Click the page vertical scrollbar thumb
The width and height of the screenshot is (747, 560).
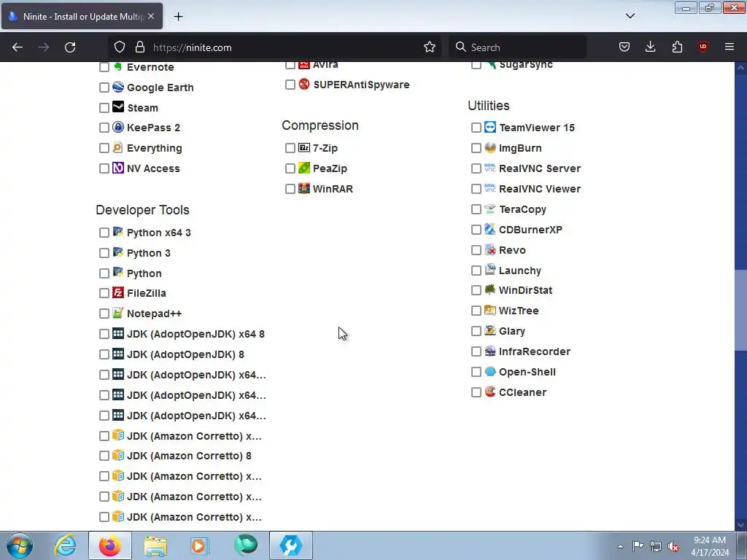[x=740, y=310]
